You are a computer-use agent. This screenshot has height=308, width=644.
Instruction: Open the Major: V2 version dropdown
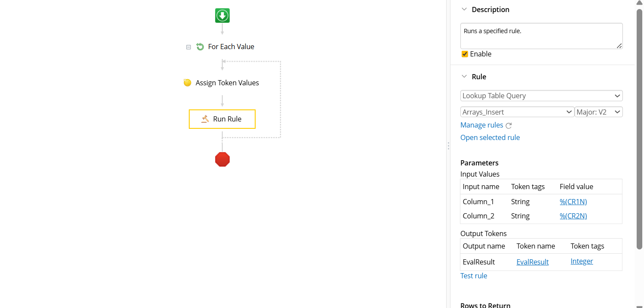pyautogui.click(x=599, y=112)
